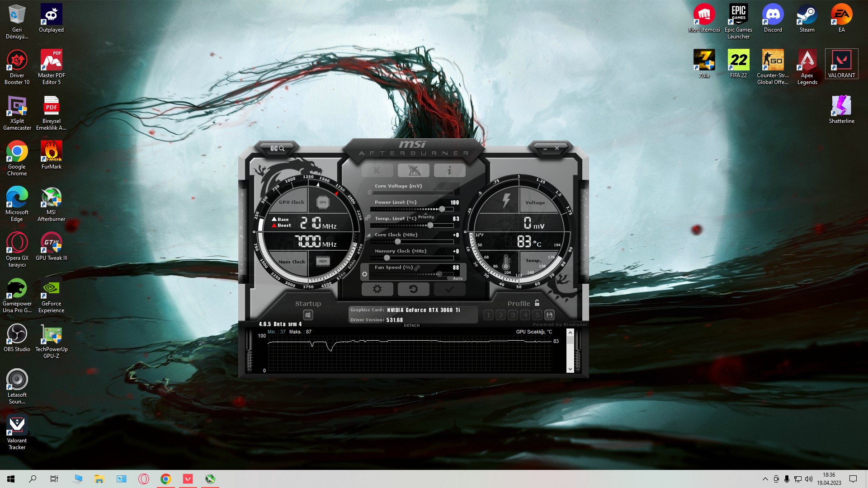The height and width of the screenshot is (488, 868).
Task: Expand temp limit Priority arrow
Action: pos(425,214)
